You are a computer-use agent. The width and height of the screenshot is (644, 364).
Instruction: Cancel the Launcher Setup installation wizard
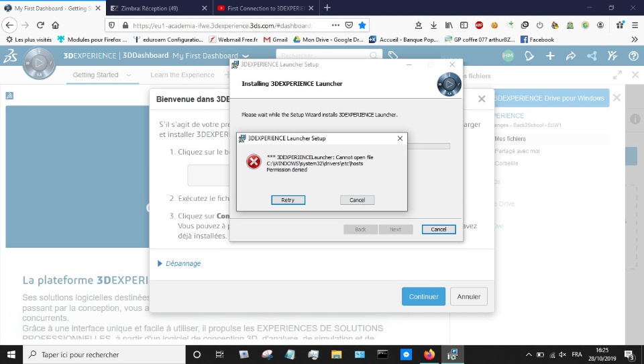click(x=438, y=230)
